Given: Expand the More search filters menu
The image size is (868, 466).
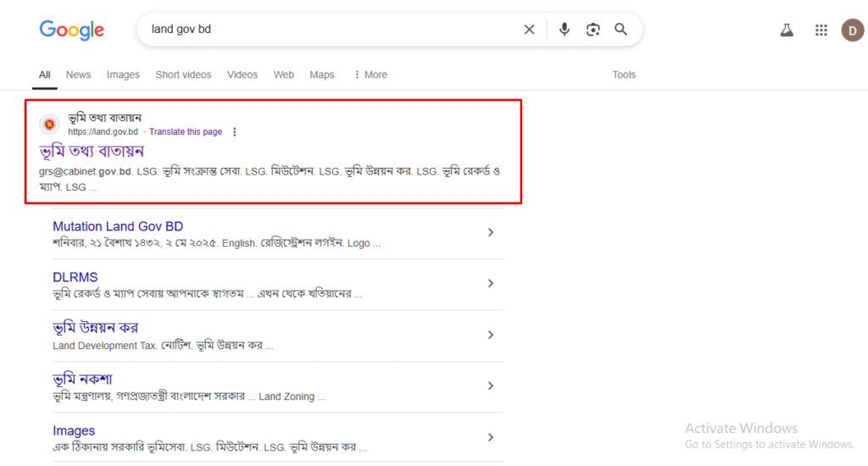Looking at the screenshot, I should click(370, 75).
